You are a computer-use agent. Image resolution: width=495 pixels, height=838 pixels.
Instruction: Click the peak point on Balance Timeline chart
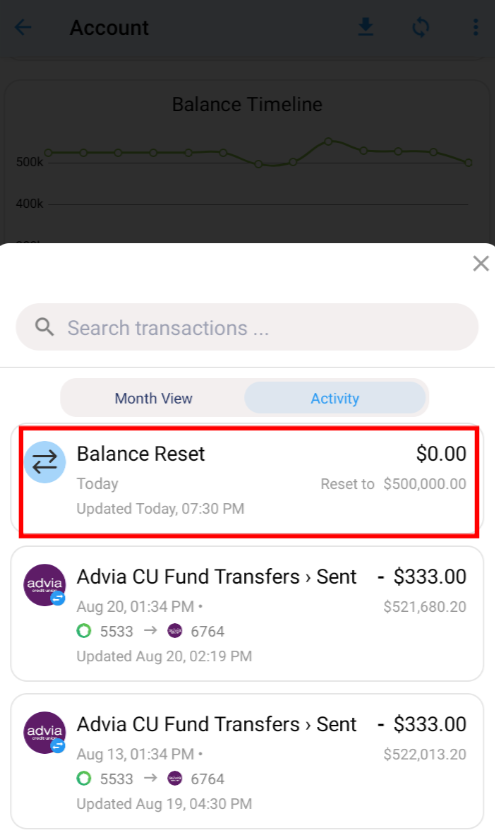(x=328, y=142)
